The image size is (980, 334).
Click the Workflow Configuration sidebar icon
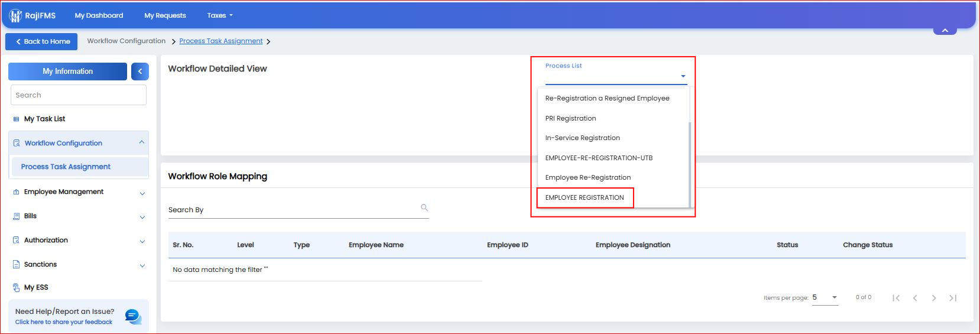pos(17,143)
